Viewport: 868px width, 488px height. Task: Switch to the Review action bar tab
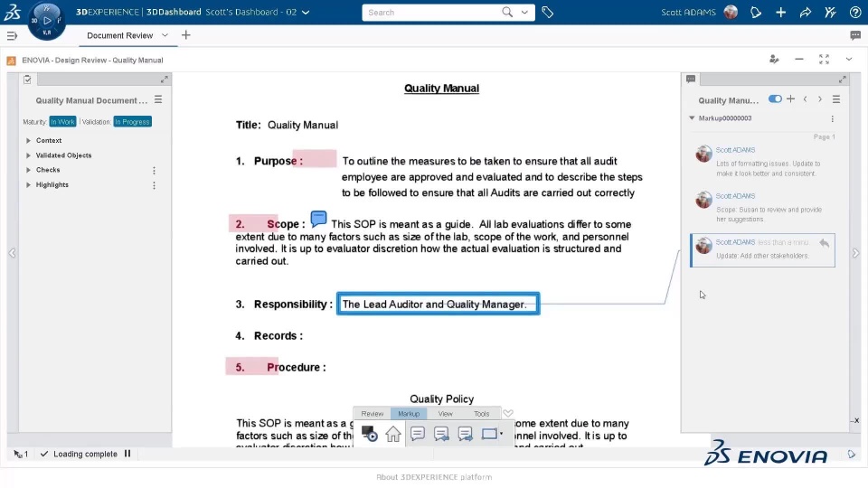click(372, 413)
